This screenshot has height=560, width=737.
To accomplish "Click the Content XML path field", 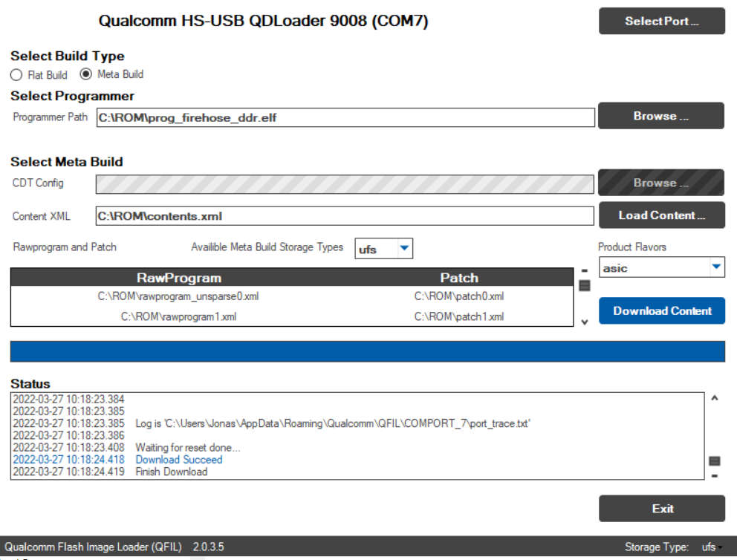I will [345, 216].
